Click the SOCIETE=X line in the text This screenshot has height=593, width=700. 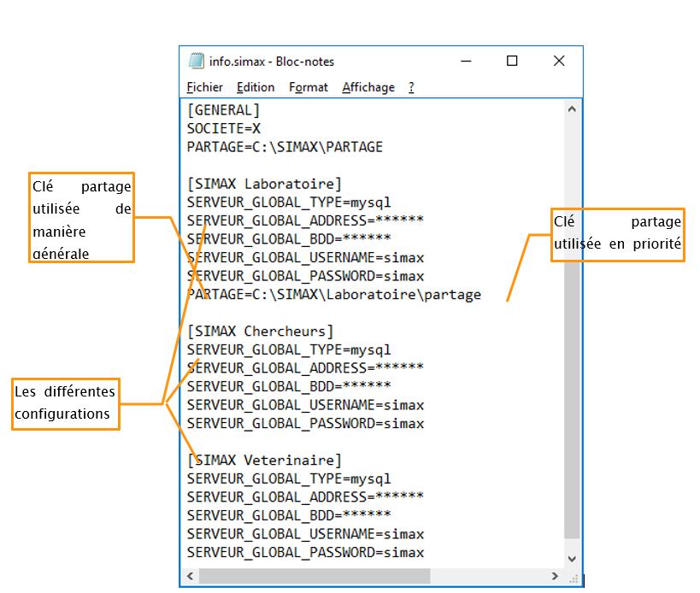[224, 128]
